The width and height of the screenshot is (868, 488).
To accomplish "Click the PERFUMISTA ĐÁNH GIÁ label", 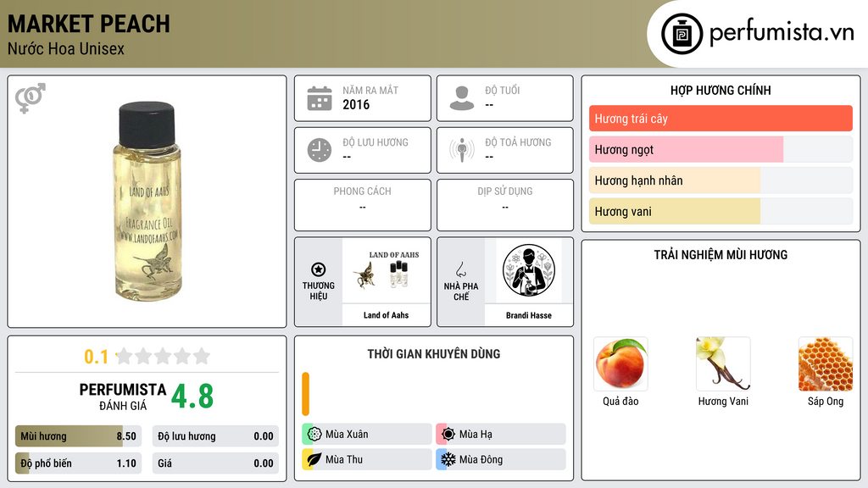I will tap(123, 396).
